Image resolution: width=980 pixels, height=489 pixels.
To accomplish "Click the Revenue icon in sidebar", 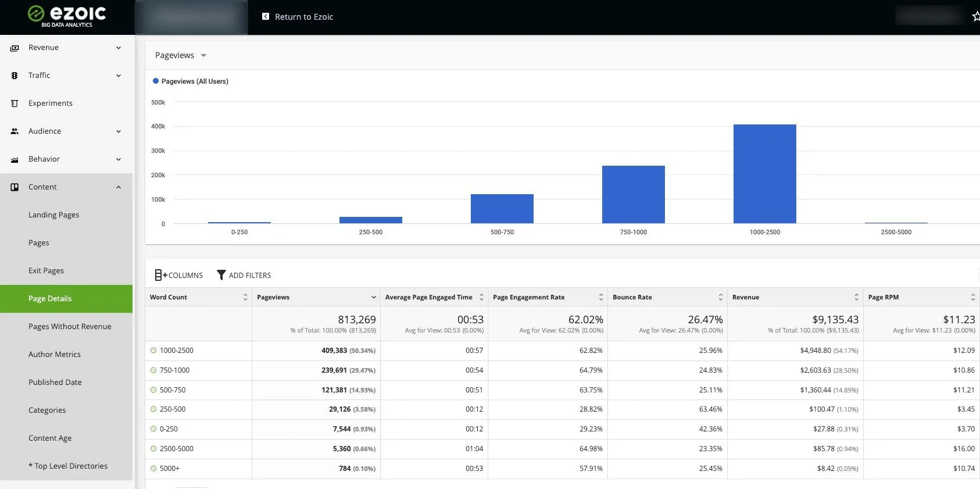I will pos(15,48).
